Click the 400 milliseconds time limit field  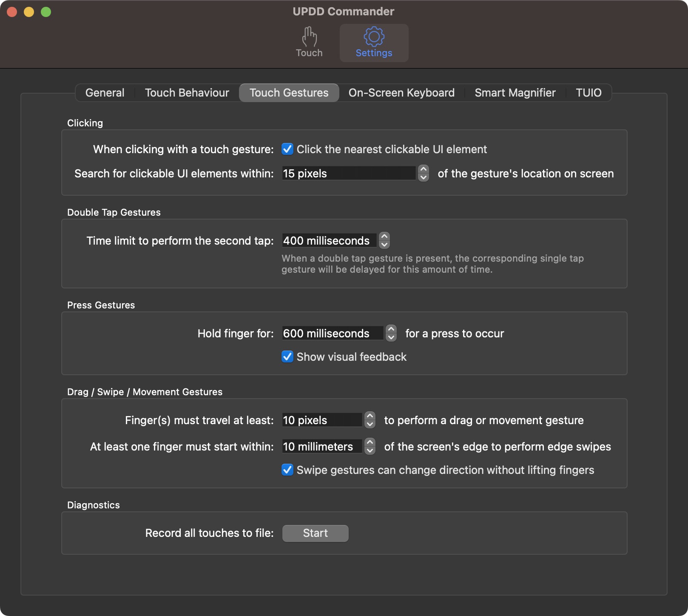330,240
